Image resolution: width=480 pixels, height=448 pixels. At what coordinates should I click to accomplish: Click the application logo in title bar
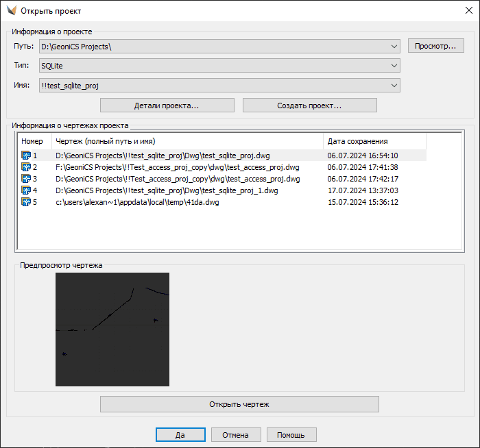[11, 11]
